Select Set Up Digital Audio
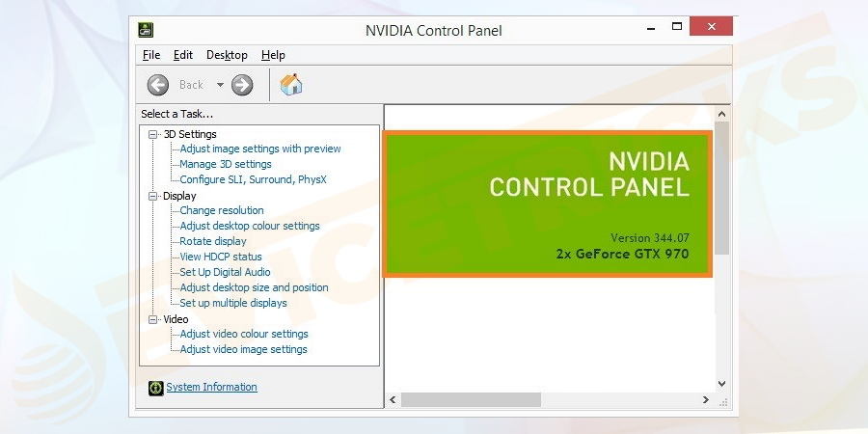The height and width of the screenshot is (434, 868). [x=225, y=272]
